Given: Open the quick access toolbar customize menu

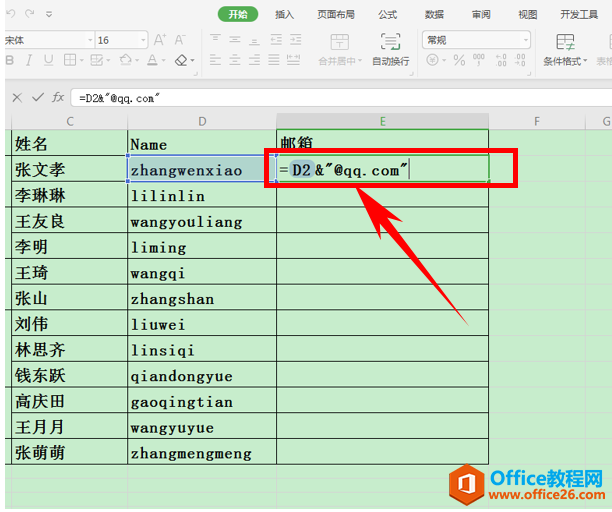Looking at the screenshot, I should click(49, 14).
